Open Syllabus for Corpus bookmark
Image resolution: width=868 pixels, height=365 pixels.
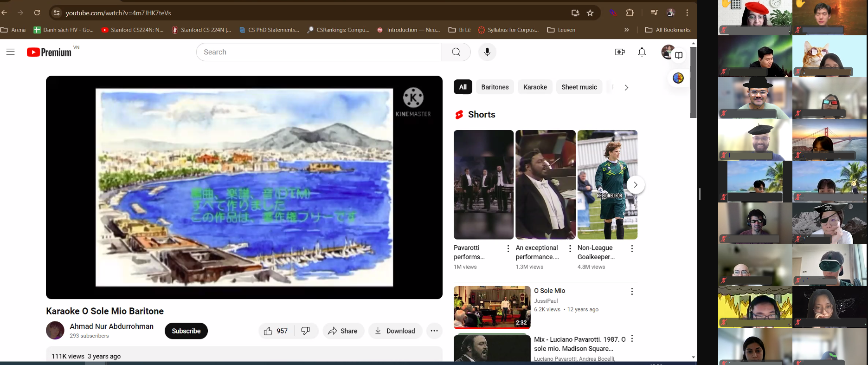pos(508,30)
